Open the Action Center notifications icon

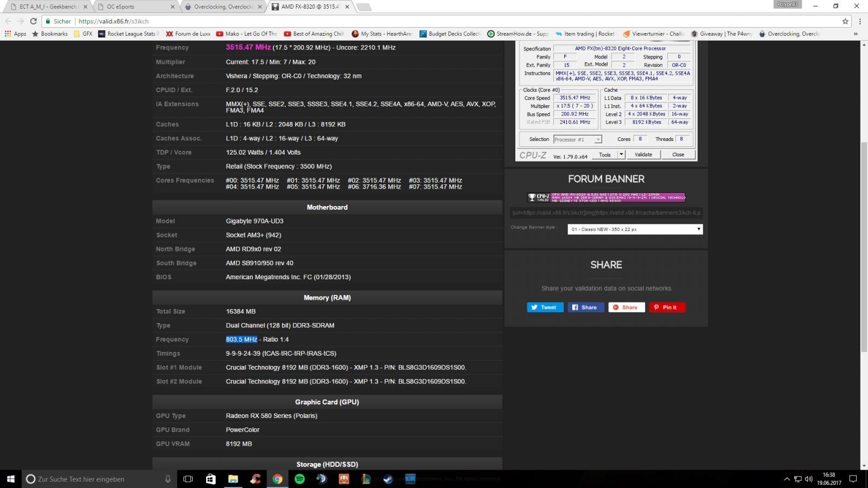853,479
